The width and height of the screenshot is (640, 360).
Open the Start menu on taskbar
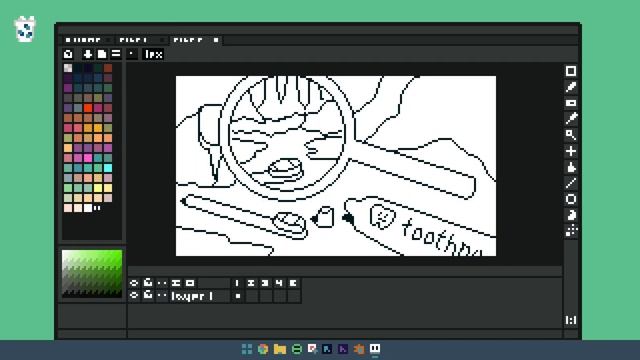pos(247,349)
